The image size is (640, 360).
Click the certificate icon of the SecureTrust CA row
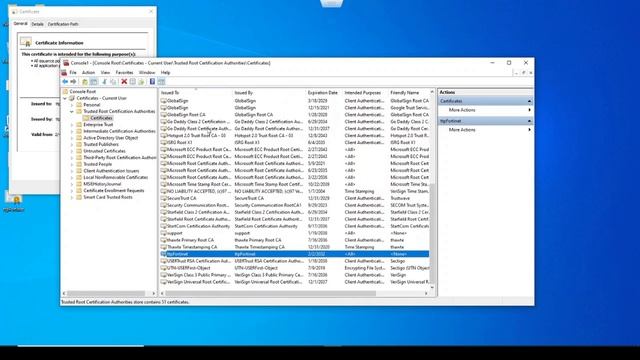tap(163, 198)
